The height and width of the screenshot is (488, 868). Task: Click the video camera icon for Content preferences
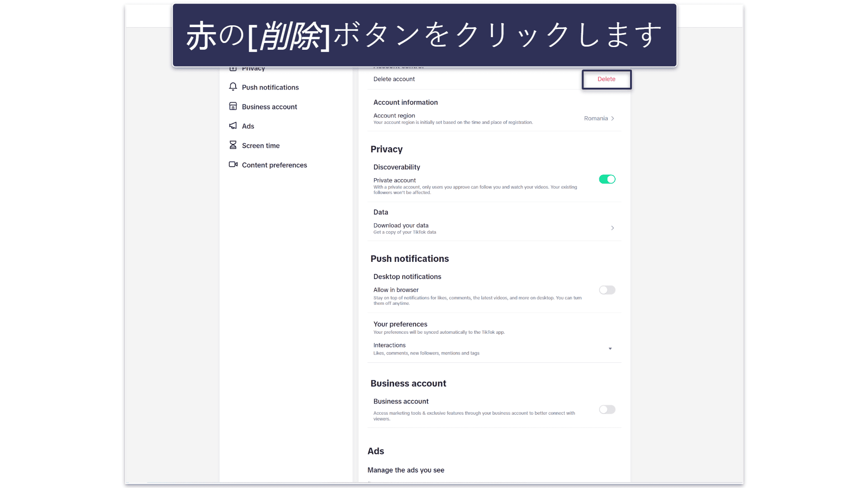pyautogui.click(x=233, y=165)
